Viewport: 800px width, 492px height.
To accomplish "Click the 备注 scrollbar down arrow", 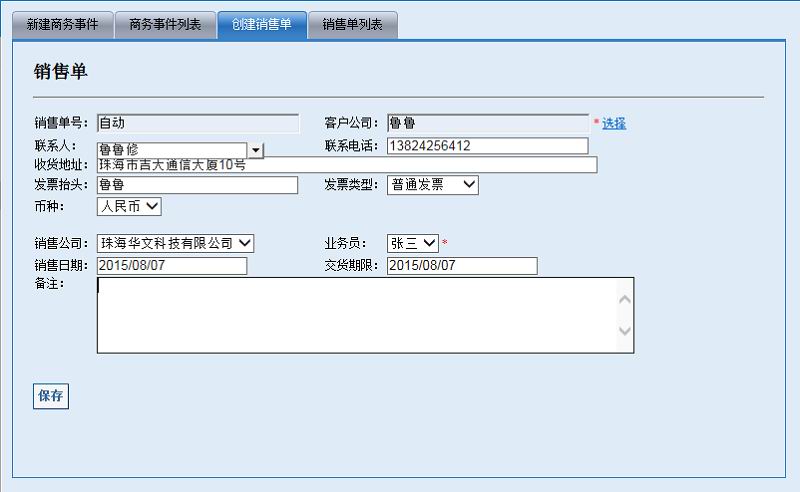I will pos(625,331).
